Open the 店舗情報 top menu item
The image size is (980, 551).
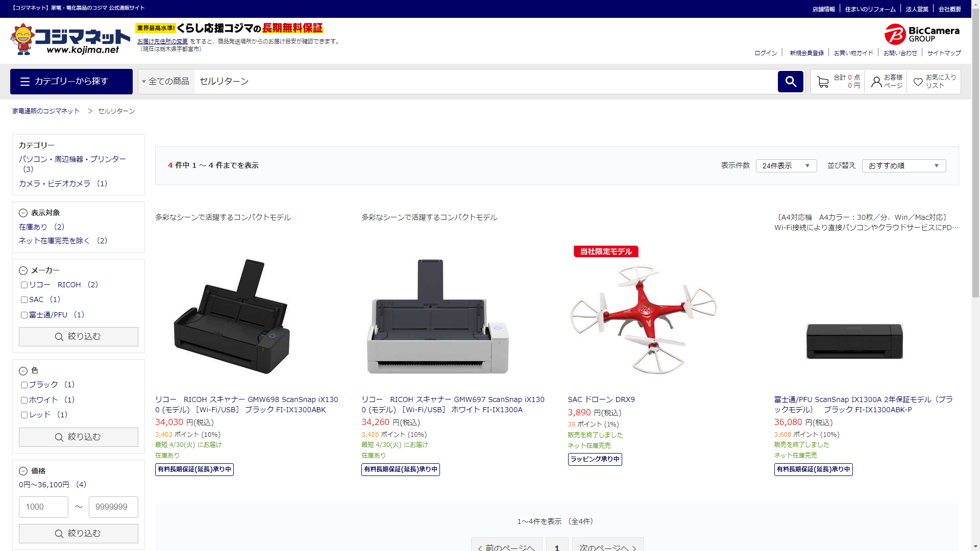823,9
